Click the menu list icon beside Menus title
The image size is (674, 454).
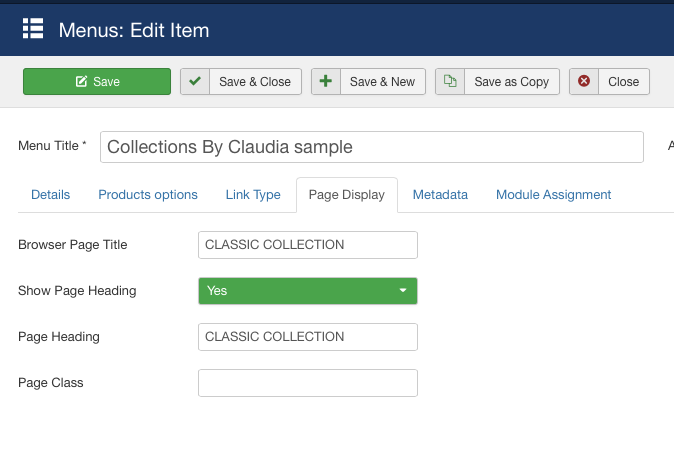[33, 29]
